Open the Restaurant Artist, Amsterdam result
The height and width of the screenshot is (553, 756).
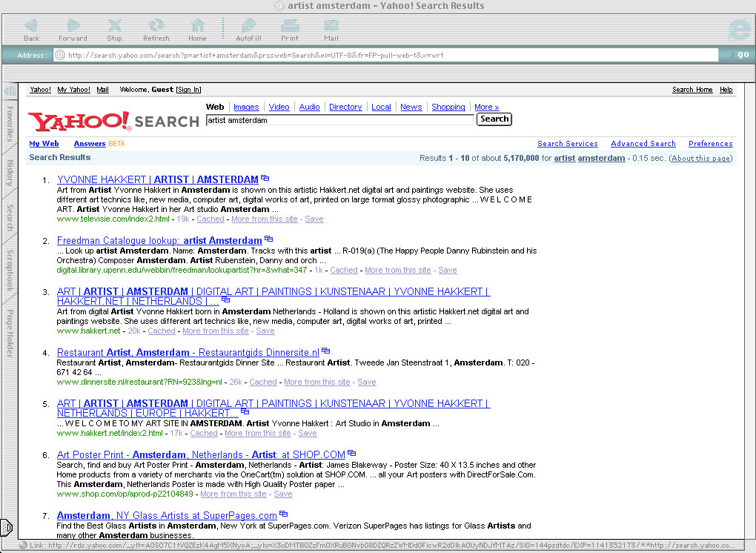point(188,352)
